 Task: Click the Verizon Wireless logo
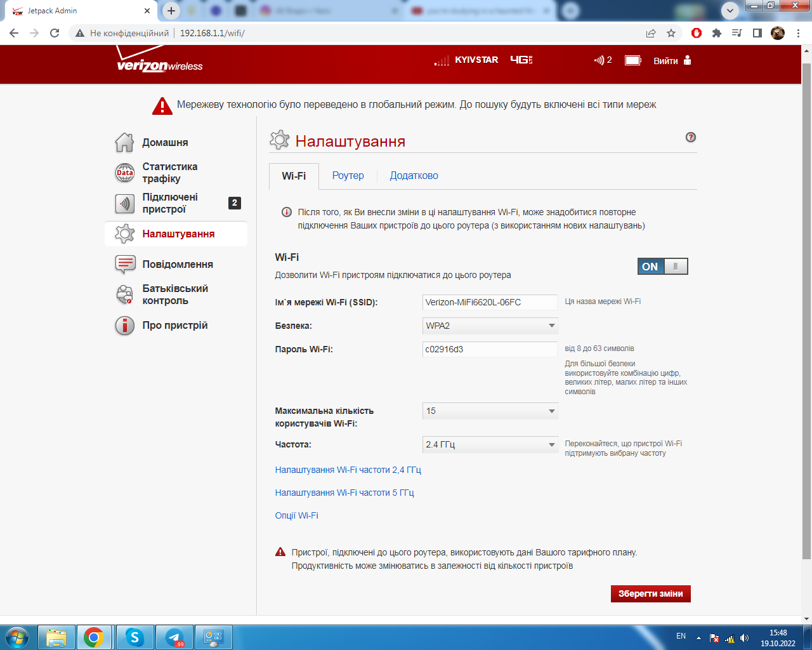pyautogui.click(x=159, y=60)
